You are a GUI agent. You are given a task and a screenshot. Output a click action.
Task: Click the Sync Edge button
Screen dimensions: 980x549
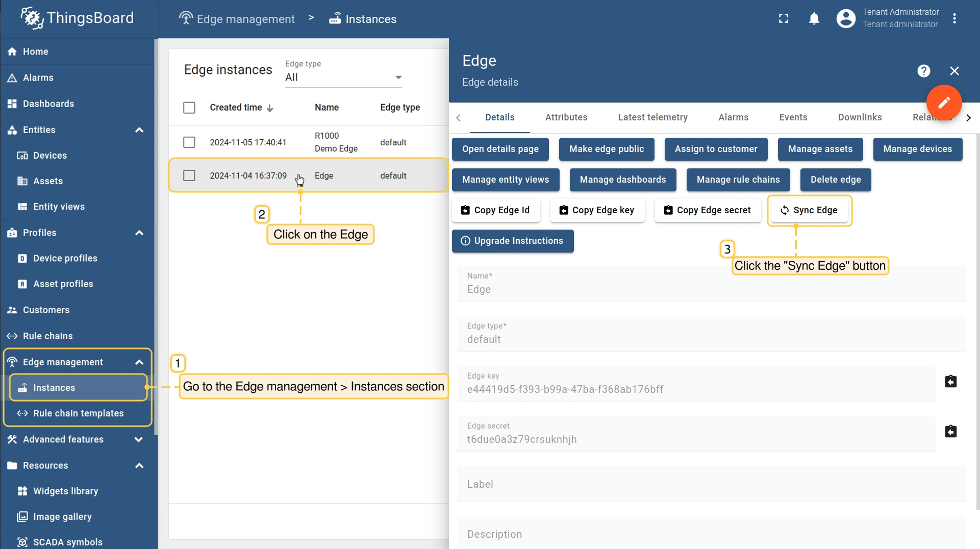point(809,210)
